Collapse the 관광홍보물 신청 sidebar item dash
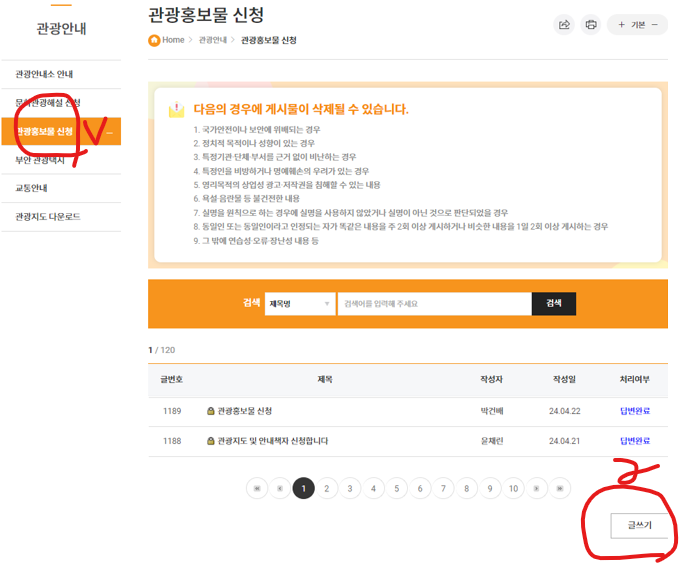Screen dimensions: 679x564 (x=110, y=133)
